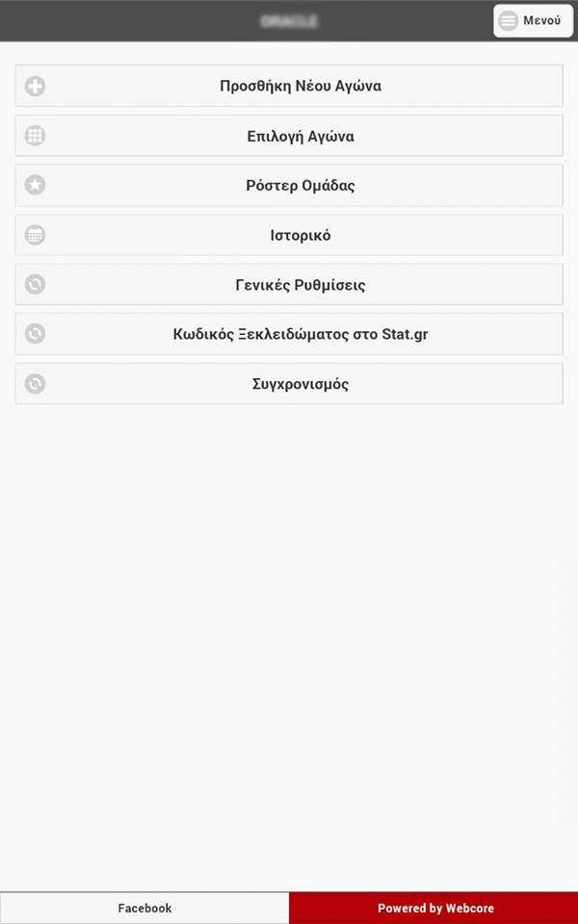The height and width of the screenshot is (924, 578).
Task: Click the plus icon beside Προσθήκη Νέου Αγώνα
Action: (x=35, y=87)
